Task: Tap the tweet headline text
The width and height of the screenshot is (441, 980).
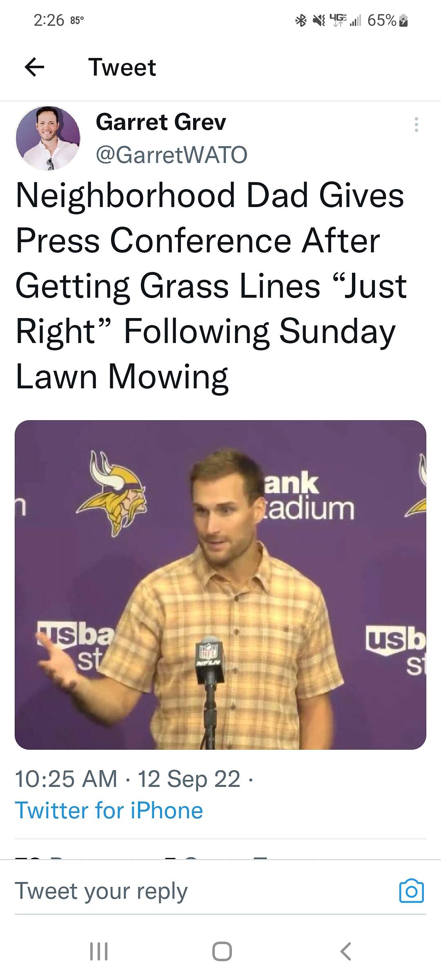Action: (x=211, y=286)
